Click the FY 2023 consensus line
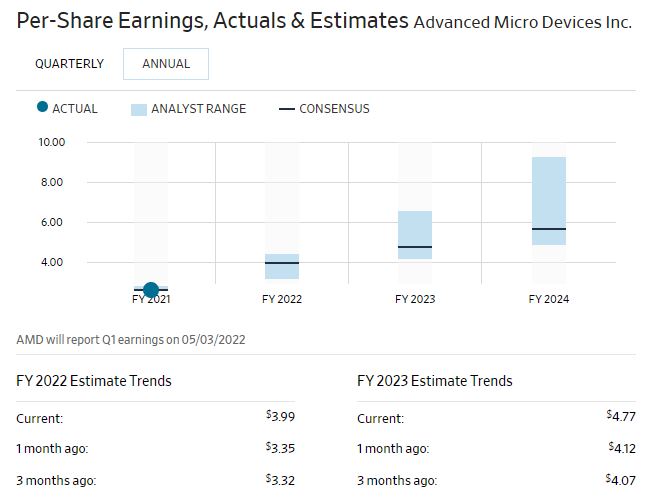The width and height of the screenshot is (647, 501). (x=415, y=247)
